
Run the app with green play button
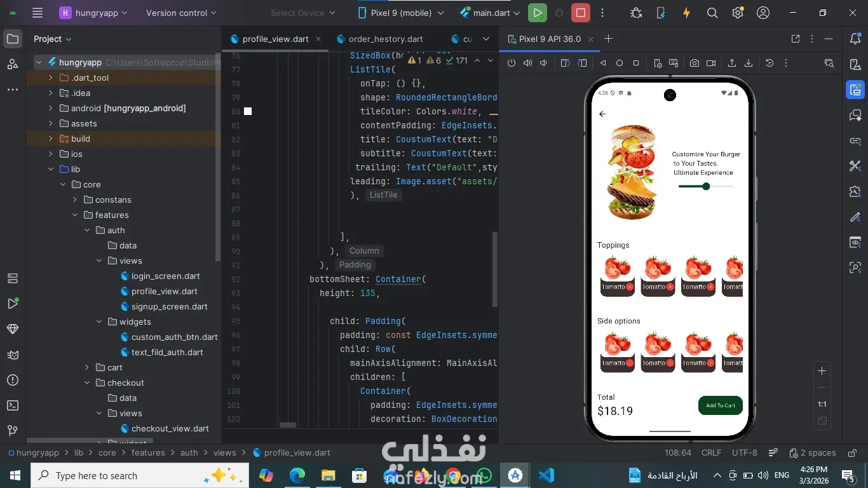[538, 13]
